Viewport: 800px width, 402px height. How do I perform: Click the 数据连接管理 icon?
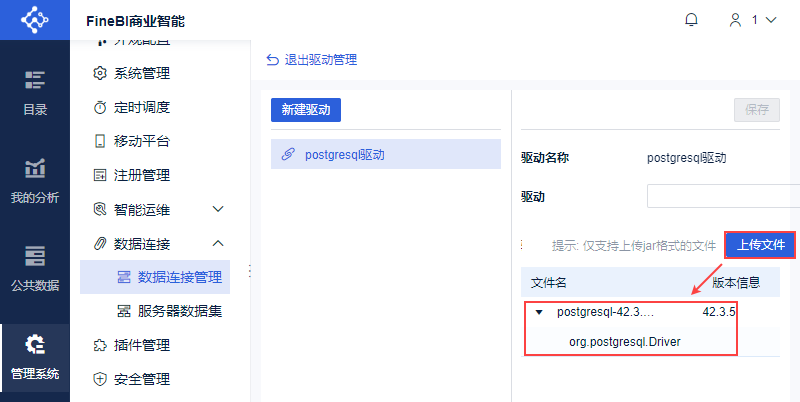coord(124,277)
